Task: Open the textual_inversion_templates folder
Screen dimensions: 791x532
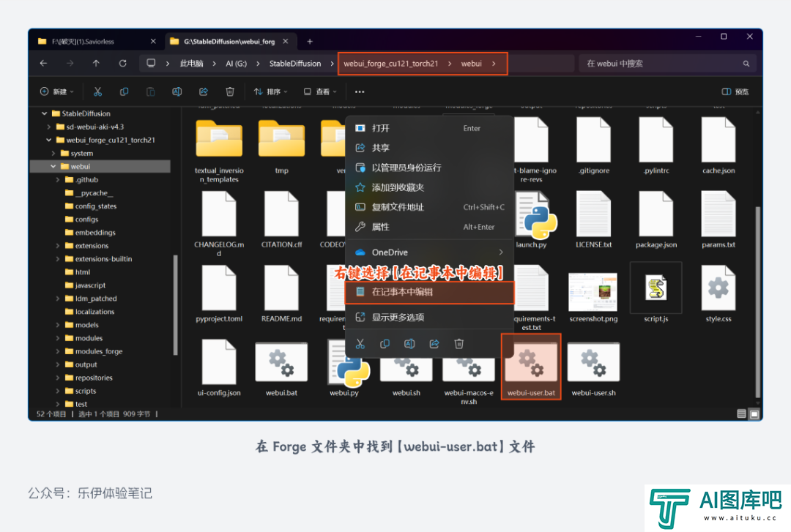Action: click(x=219, y=151)
